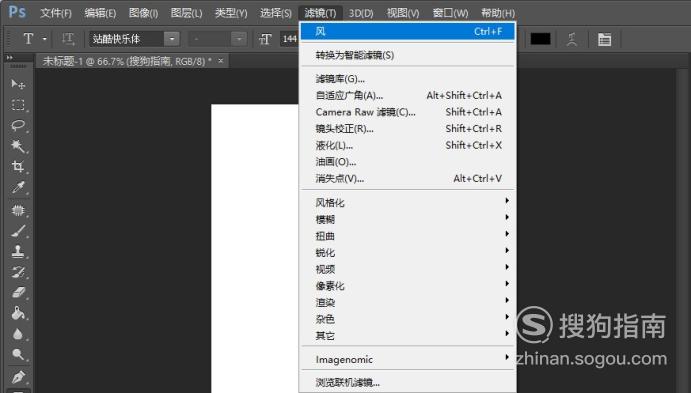Click the Type tool preset icon
Image resolution: width=691 pixels, height=393 pixels.
(28, 39)
